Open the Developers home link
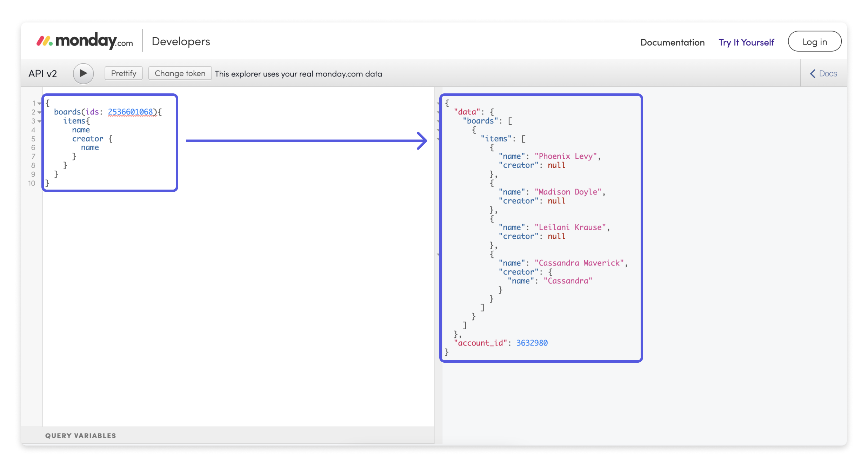This screenshot has height=468, width=868. click(181, 41)
